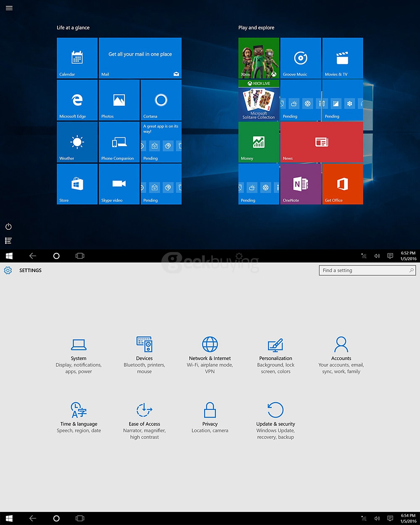Click Pending tile below Groove Music
The height and width of the screenshot is (525, 420).
click(x=301, y=100)
